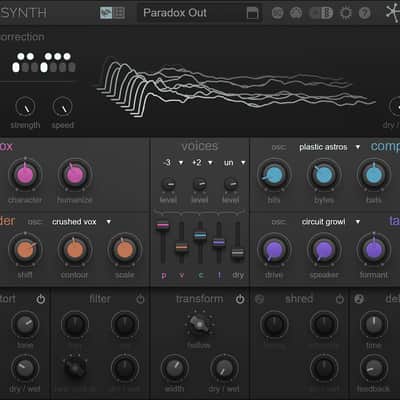Click the distort tone knob
This screenshot has width=400, height=400.
[x=25, y=325]
